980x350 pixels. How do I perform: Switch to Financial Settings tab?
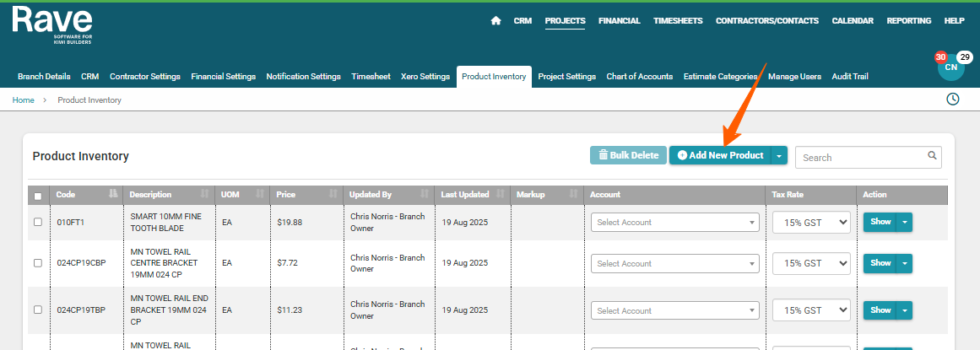pyautogui.click(x=223, y=76)
